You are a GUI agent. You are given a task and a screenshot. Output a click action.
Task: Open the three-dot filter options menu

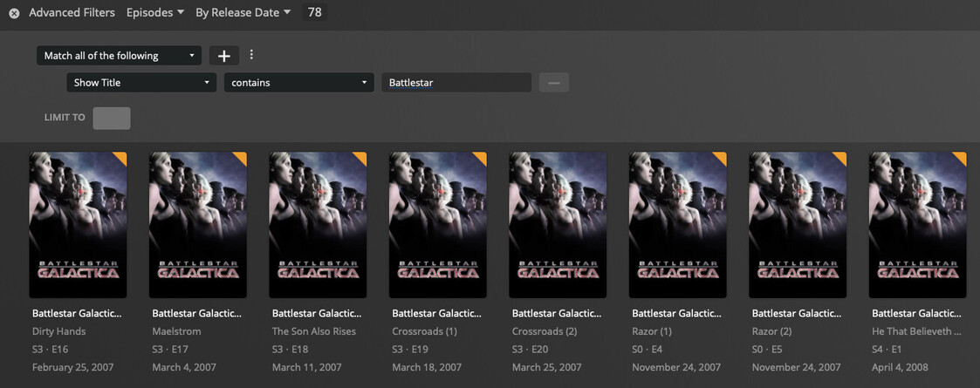(x=251, y=55)
